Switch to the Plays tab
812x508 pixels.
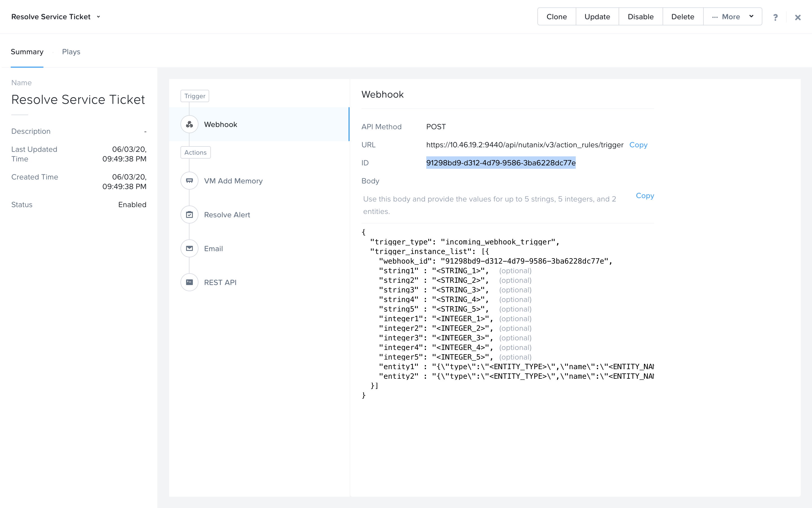[x=71, y=52]
